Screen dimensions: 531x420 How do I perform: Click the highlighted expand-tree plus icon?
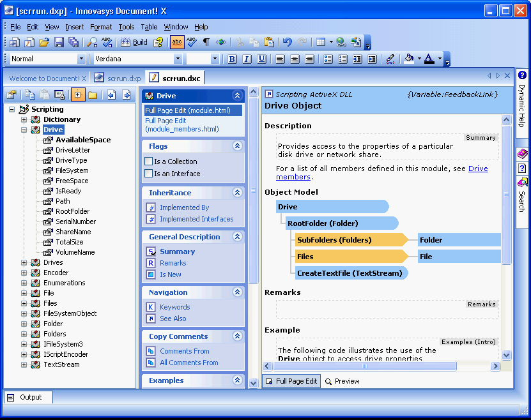pyautogui.click(x=78, y=95)
